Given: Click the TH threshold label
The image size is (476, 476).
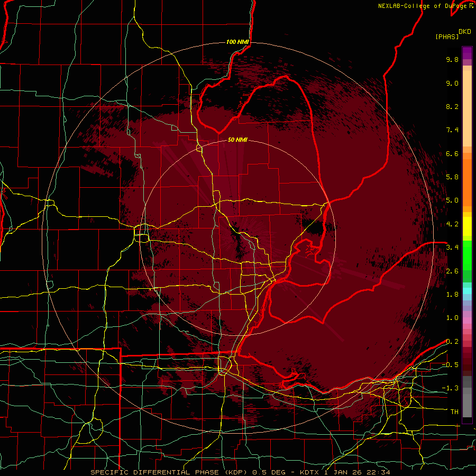Looking at the screenshot, I should (x=454, y=412).
